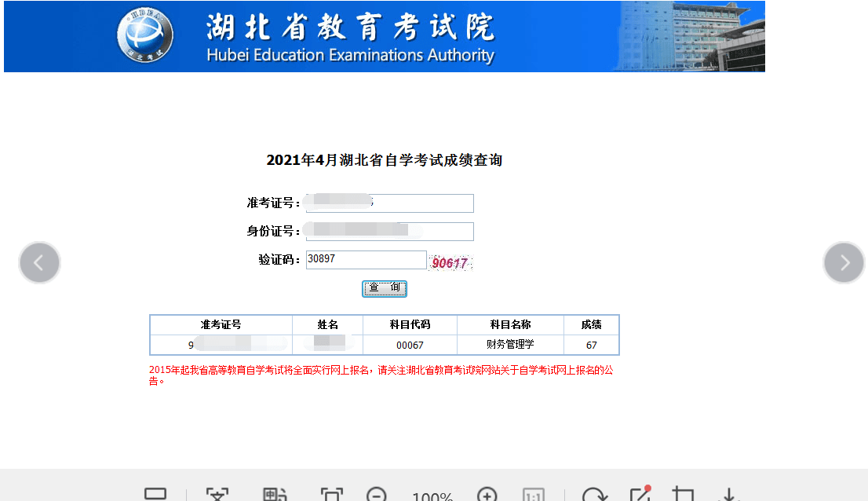Click the 科目代码 column header
The width and height of the screenshot is (868, 501).
click(410, 325)
